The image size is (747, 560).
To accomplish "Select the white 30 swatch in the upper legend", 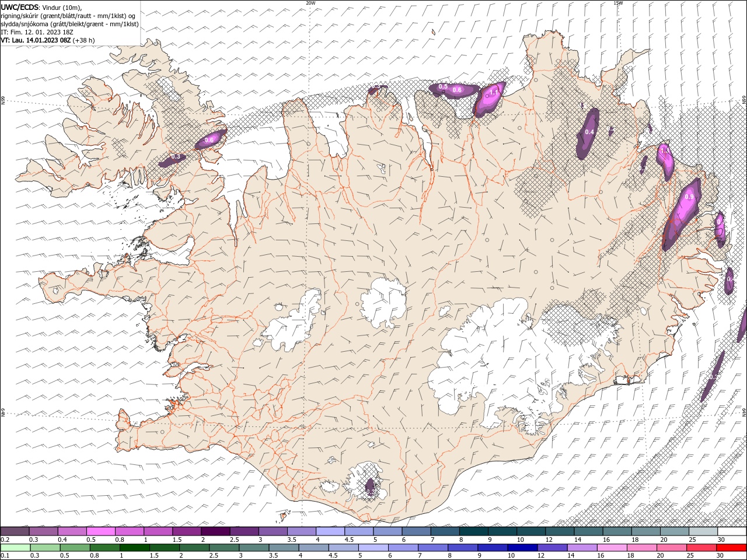I will pyautogui.click(x=732, y=531).
